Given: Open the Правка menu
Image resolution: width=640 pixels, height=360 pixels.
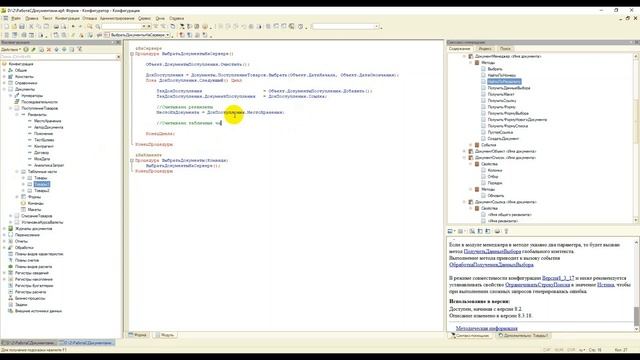Looking at the screenshot, I should [x=31, y=18].
